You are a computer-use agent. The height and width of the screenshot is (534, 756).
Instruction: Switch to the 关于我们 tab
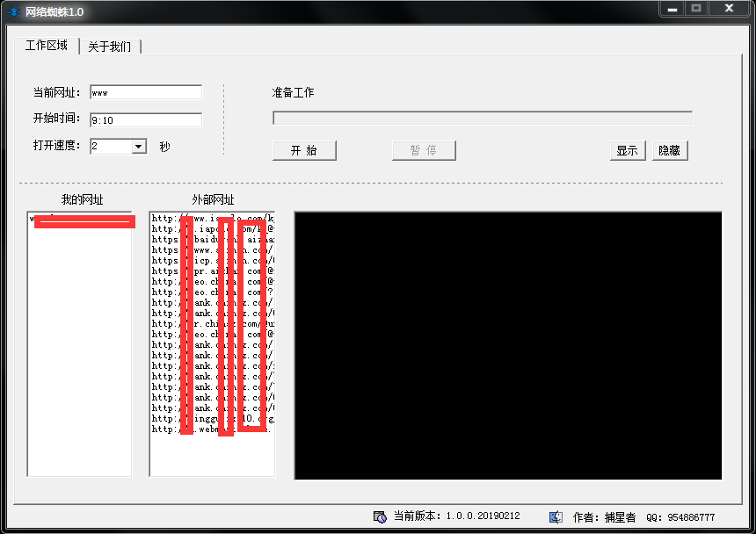110,46
